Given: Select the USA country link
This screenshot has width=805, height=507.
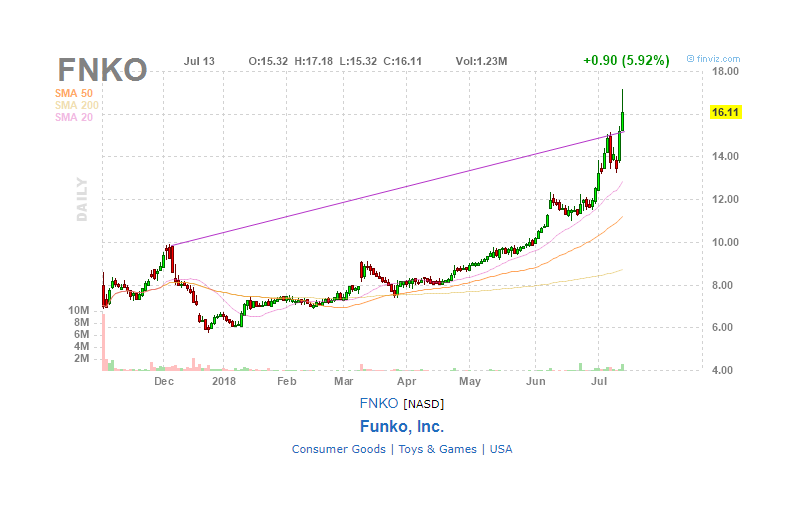Looking at the screenshot, I should [501, 449].
